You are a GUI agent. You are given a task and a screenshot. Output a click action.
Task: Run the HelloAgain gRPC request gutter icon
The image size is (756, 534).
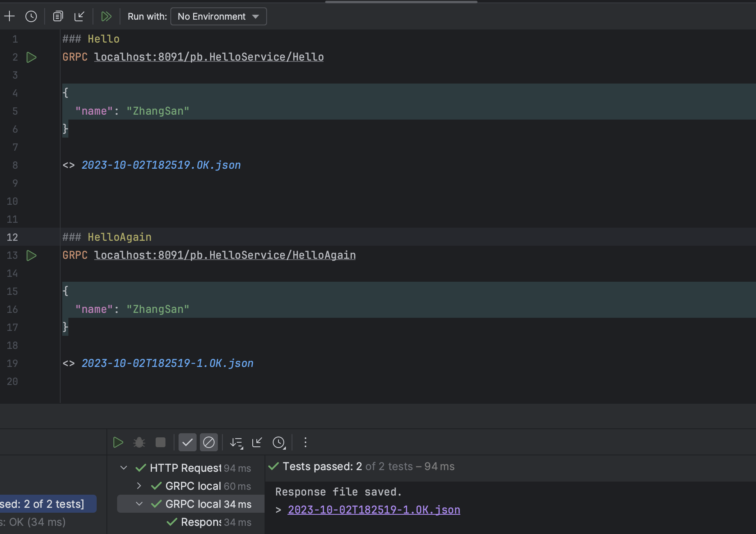32,256
